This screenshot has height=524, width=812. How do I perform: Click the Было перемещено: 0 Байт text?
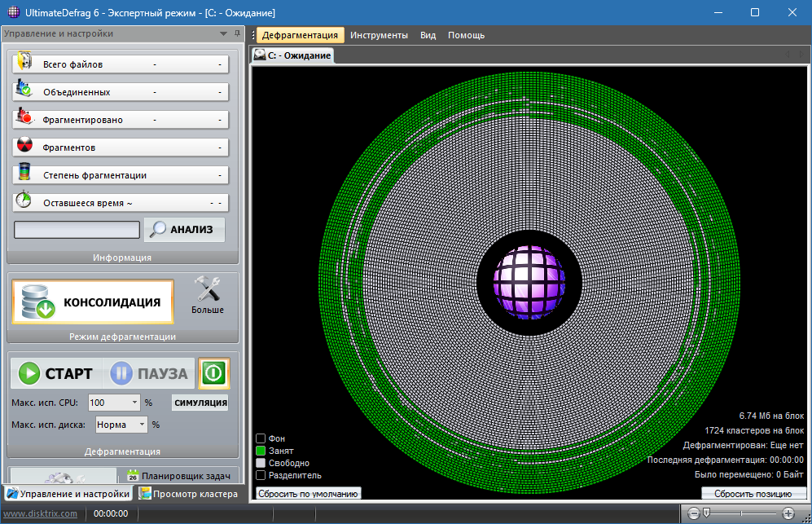tap(748, 474)
